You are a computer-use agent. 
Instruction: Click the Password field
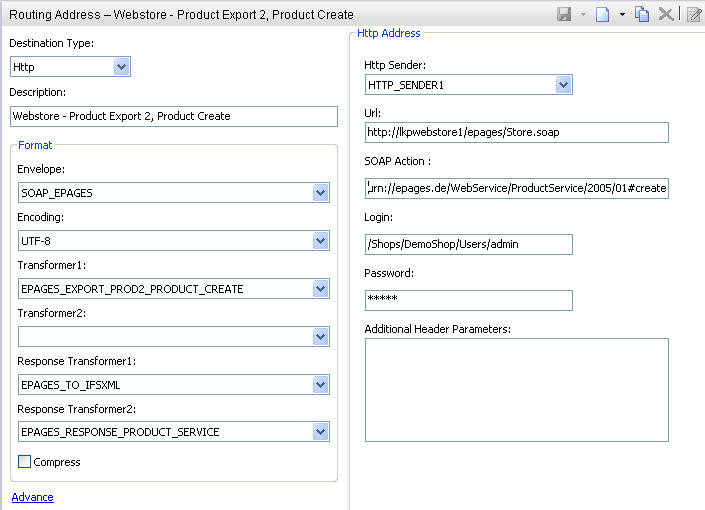[x=469, y=300]
